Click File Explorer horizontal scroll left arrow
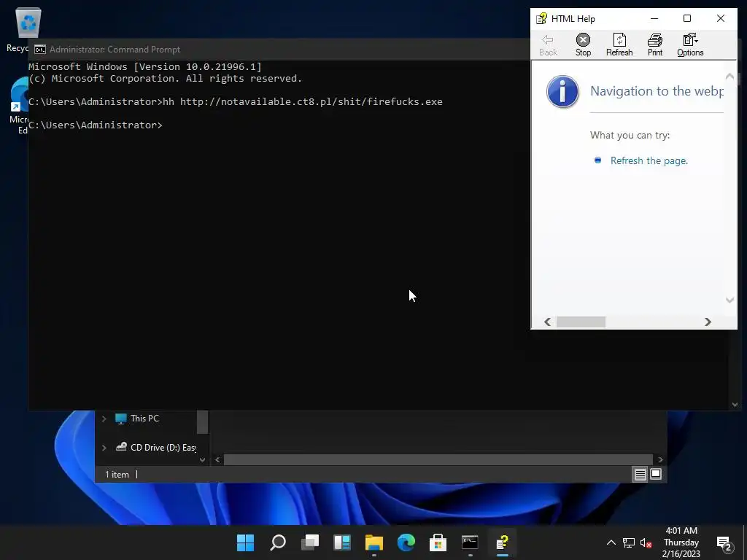This screenshot has height=560, width=747. coord(217,459)
